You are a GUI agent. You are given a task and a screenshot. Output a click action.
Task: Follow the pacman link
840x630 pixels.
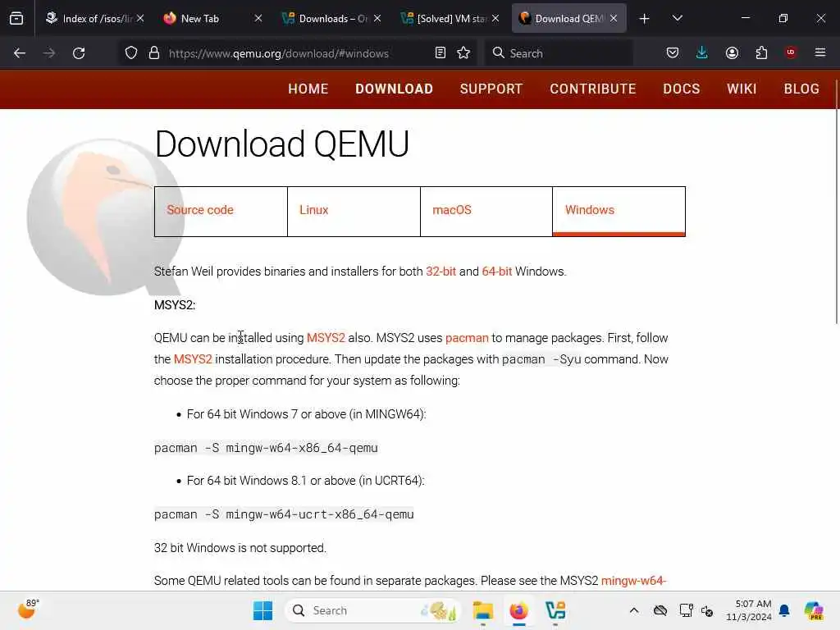coord(467,338)
